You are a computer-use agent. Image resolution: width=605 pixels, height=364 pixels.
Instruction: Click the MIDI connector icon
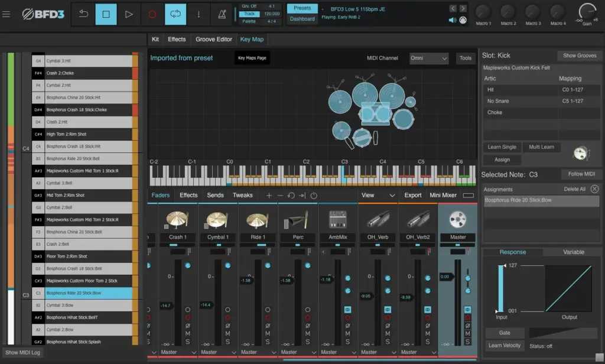[463, 20]
